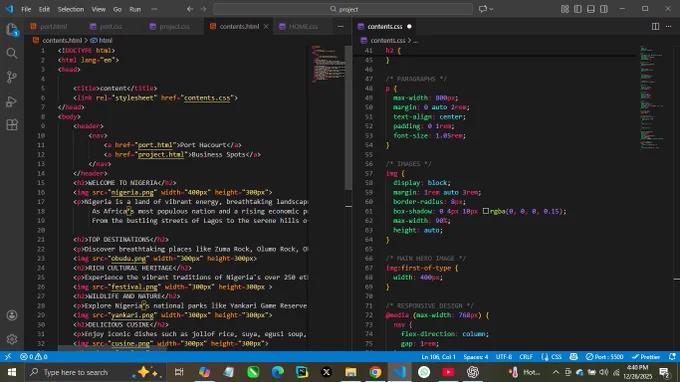Open Customize Layout icon in title bar
This screenshot has width=680, height=382.
(565, 9)
